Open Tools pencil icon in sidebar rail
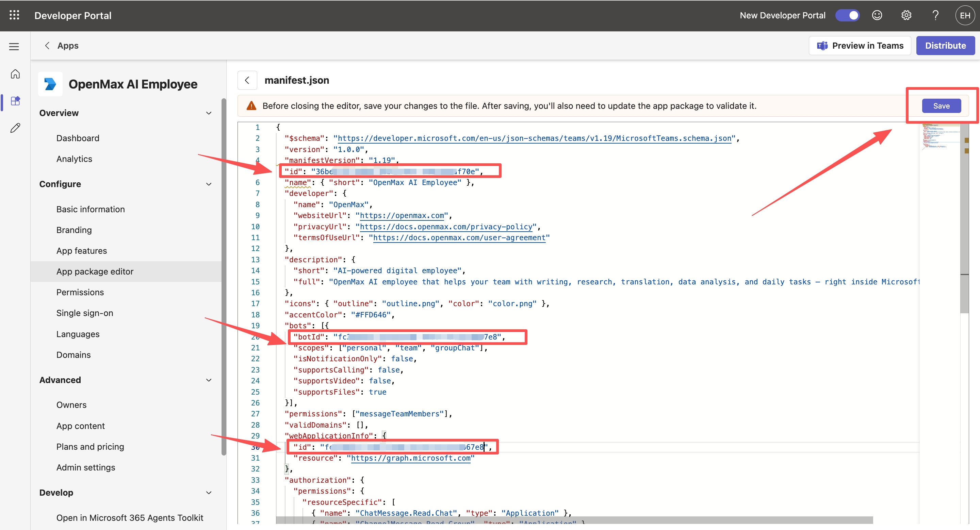This screenshot has width=980, height=530. 15,128
